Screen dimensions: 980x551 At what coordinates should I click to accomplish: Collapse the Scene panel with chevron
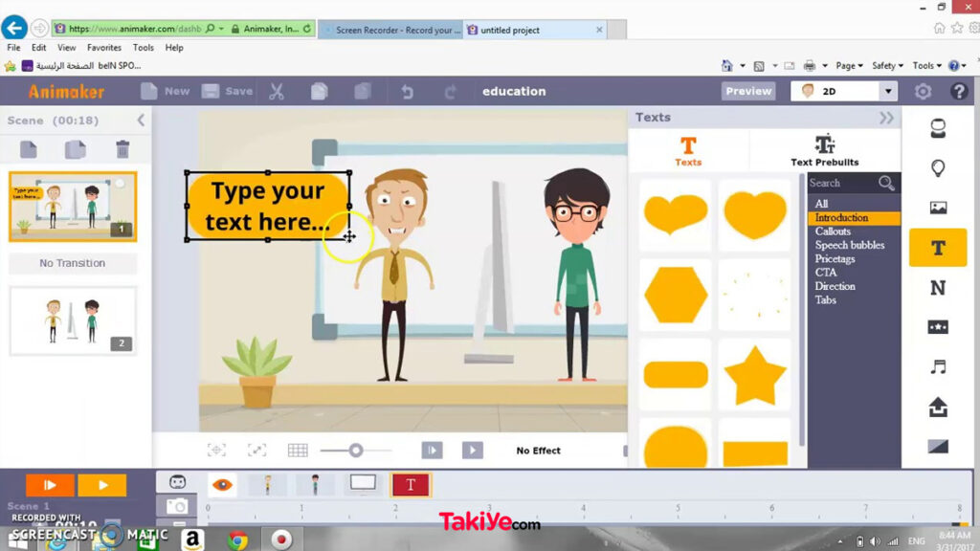[x=141, y=120]
